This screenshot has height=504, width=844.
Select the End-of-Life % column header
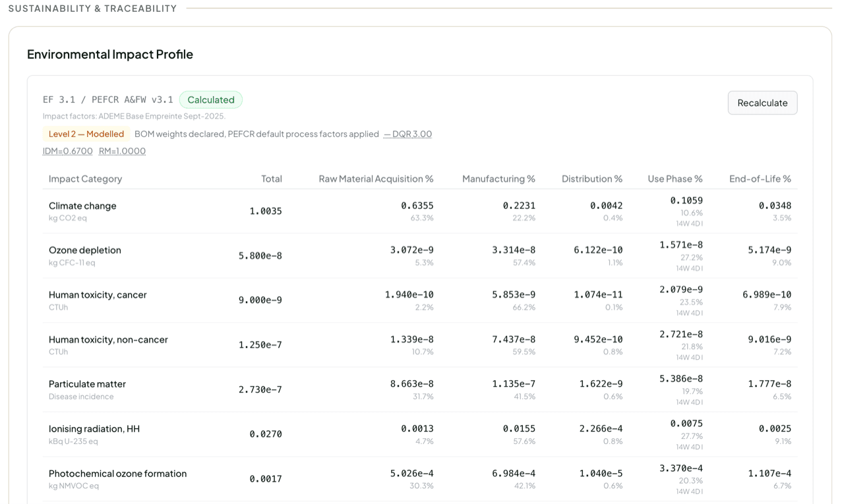click(760, 179)
